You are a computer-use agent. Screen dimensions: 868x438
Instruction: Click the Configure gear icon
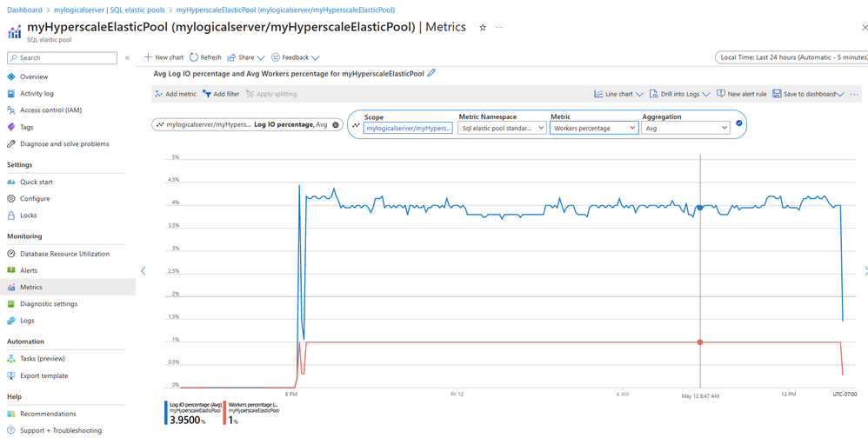tap(11, 198)
